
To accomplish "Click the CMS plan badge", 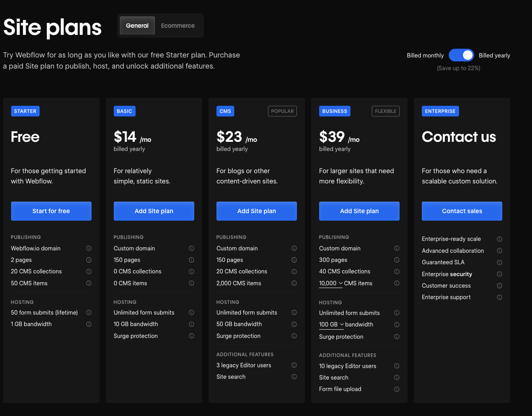I will (x=225, y=111).
